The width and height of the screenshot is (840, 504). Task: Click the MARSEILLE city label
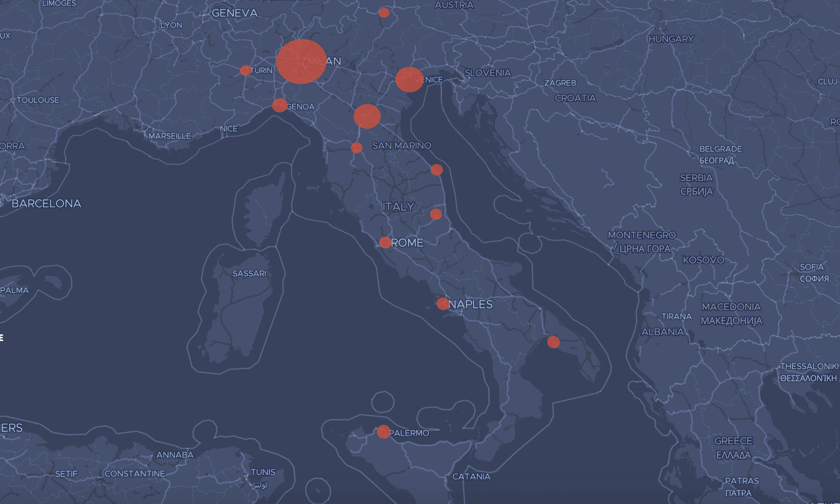point(170,136)
